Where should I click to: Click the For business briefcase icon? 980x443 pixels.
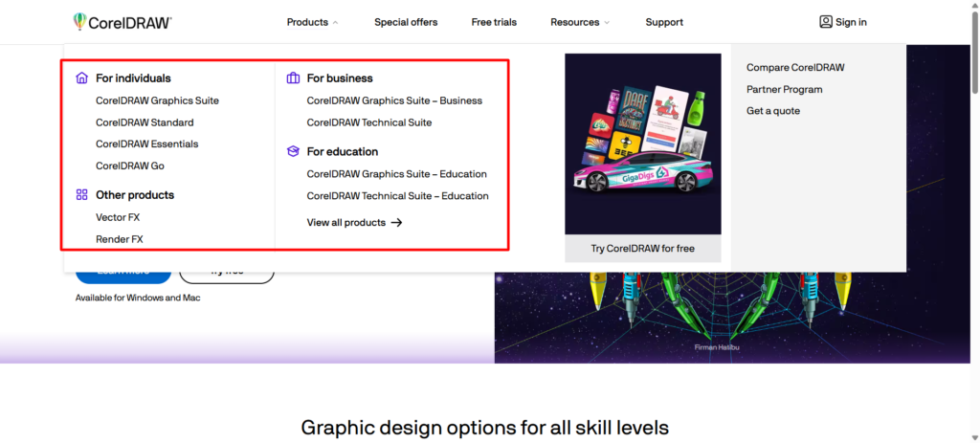pyautogui.click(x=293, y=78)
